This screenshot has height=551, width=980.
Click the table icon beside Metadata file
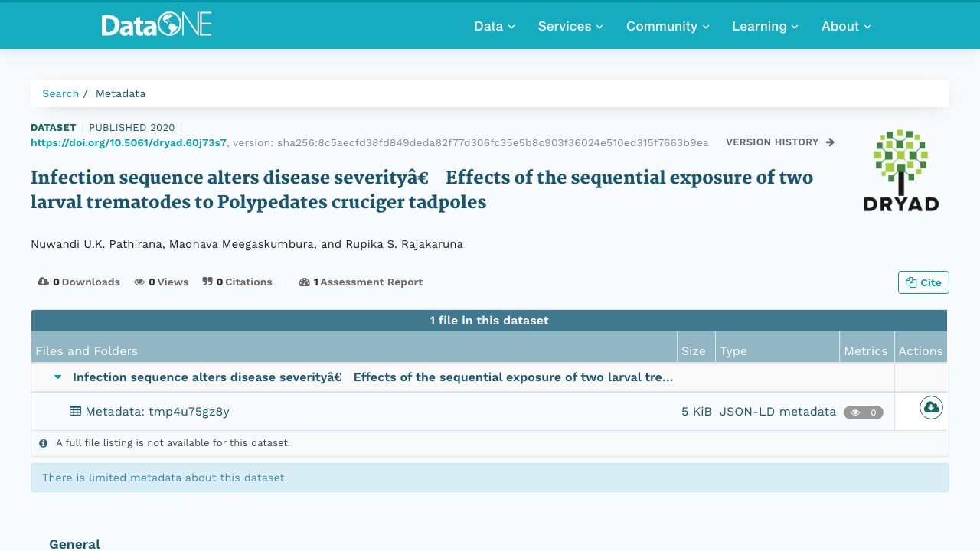[x=75, y=411]
